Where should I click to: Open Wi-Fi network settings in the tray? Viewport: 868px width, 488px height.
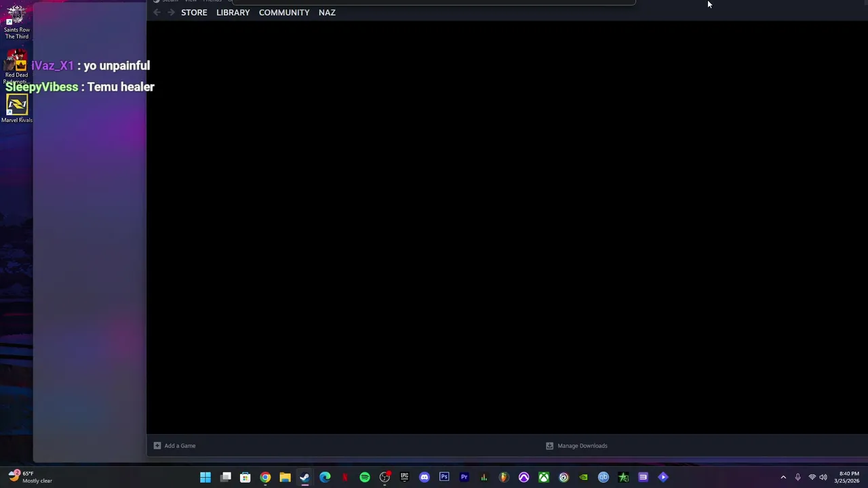(812, 477)
